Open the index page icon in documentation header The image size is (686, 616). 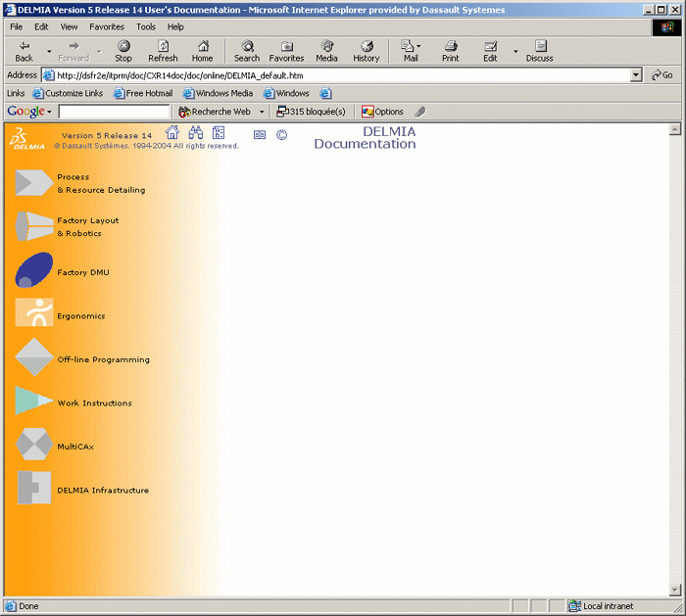[x=219, y=132]
